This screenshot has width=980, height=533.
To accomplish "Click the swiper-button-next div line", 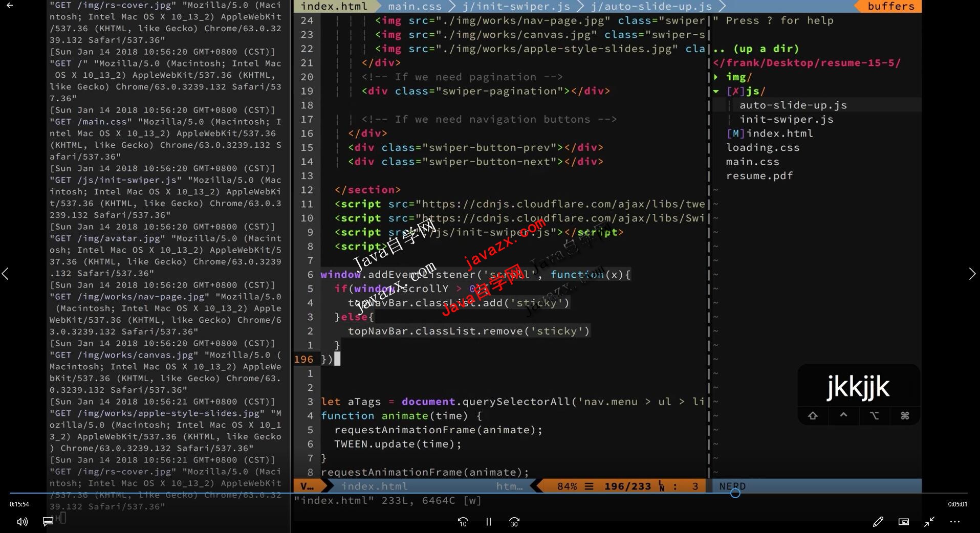I will pos(475,162).
